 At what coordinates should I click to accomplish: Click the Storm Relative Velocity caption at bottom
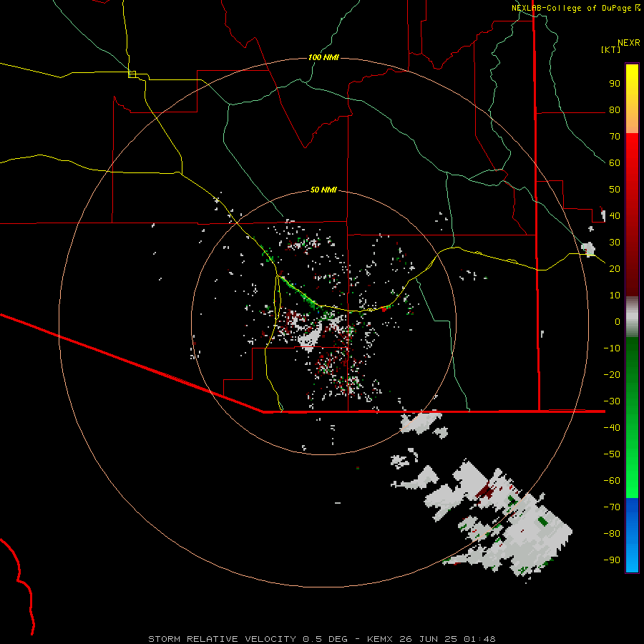pyautogui.click(x=321, y=639)
